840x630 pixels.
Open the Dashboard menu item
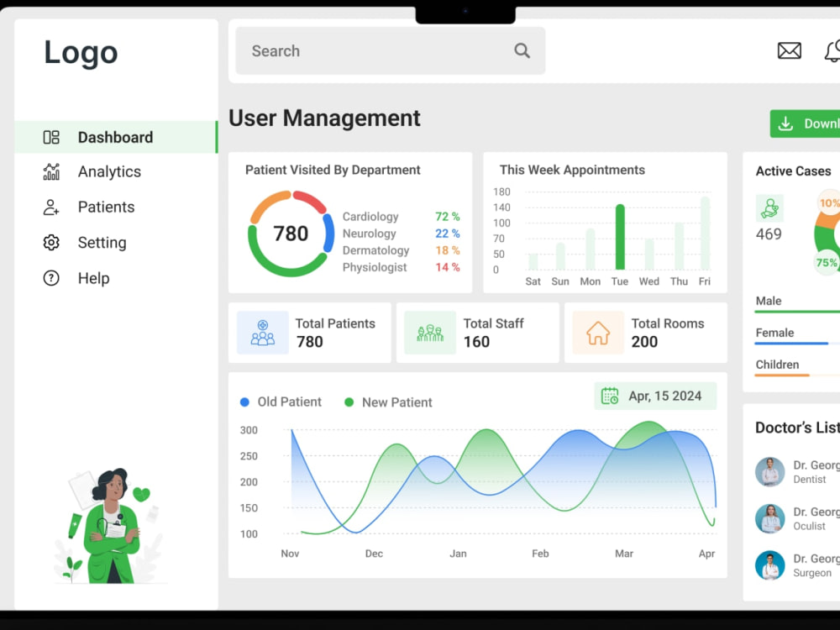coord(116,137)
